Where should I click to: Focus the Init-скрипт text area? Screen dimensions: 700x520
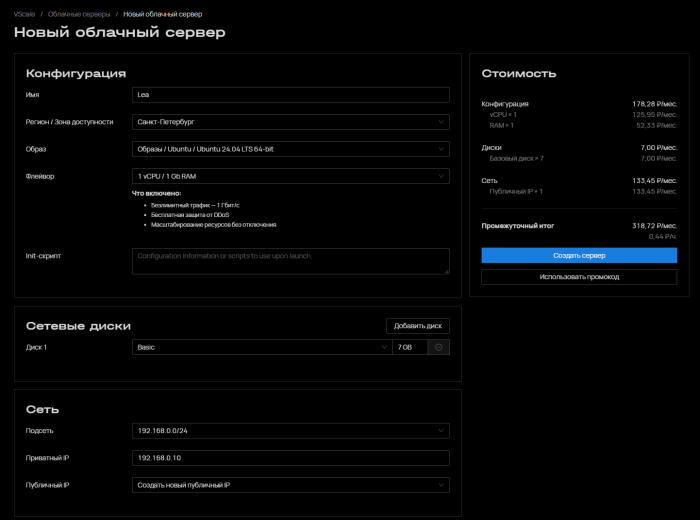point(290,261)
